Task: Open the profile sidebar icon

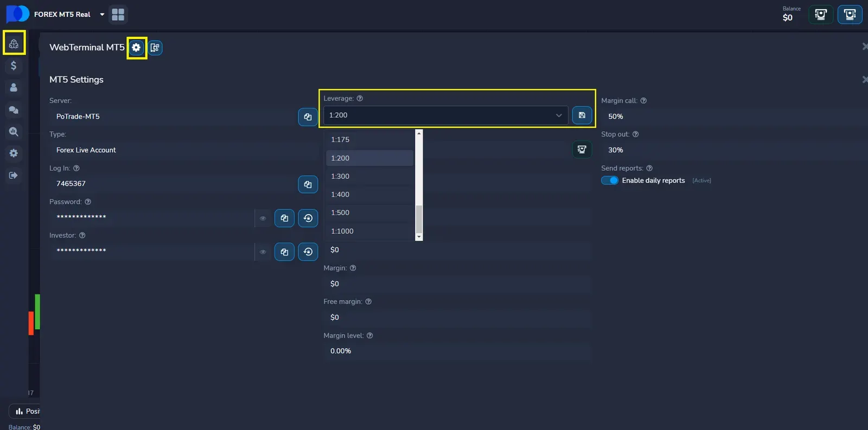Action: (x=14, y=87)
